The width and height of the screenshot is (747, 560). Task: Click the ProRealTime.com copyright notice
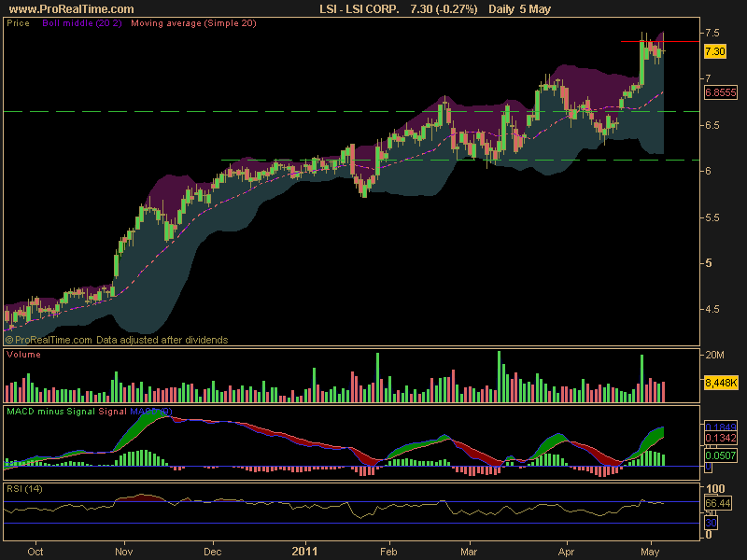pos(117,340)
